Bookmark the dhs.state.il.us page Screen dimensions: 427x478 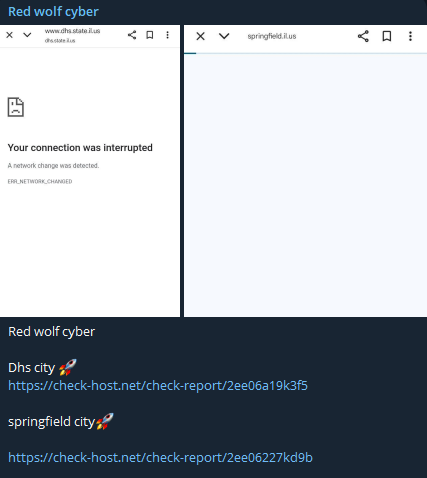pyautogui.click(x=150, y=35)
